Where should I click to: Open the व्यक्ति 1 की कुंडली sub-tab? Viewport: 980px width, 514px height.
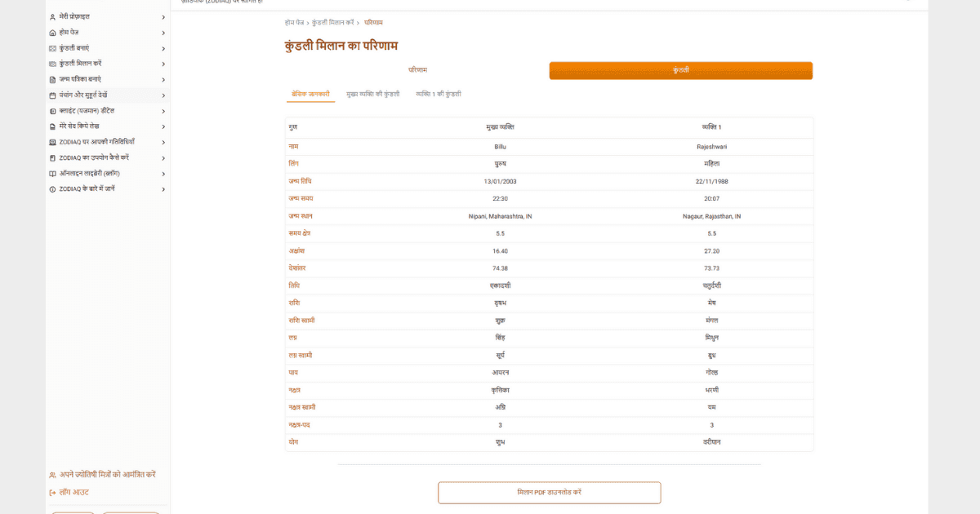point(439,94)
